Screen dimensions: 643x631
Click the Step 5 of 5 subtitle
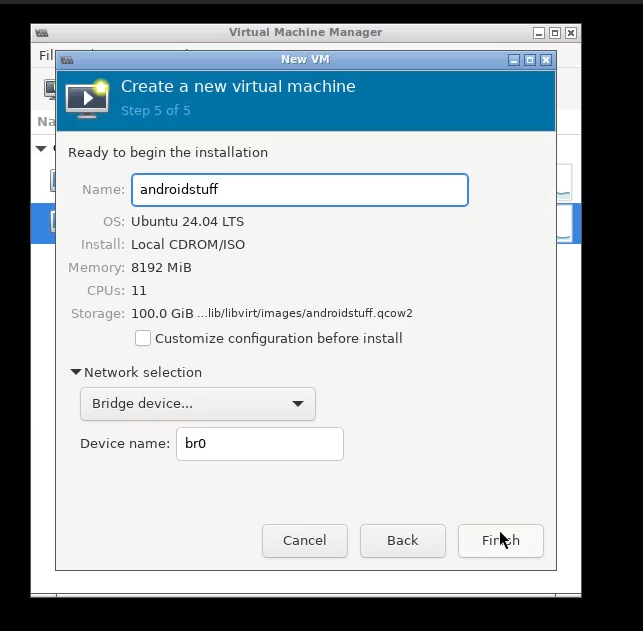point(156,110)
